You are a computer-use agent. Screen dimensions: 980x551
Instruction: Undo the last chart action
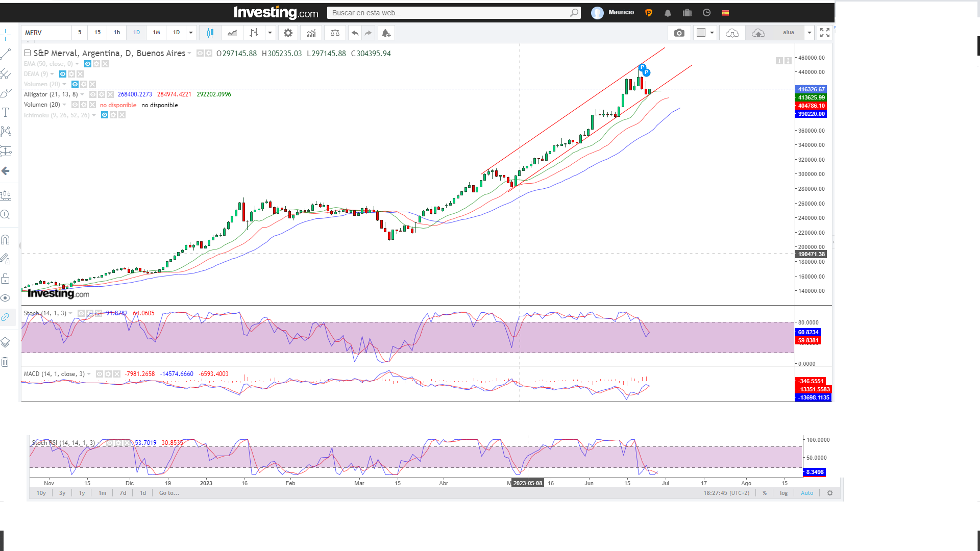tap(355, 33)
